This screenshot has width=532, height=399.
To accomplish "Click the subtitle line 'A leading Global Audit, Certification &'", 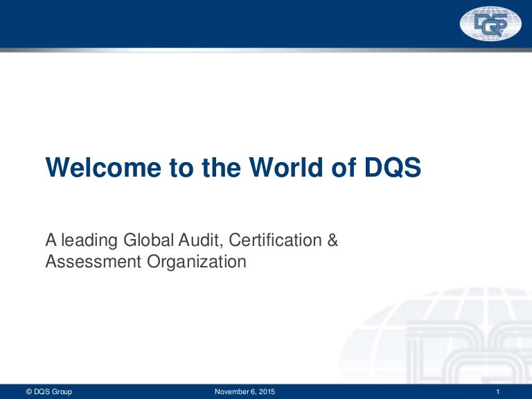I will (x=192, y=240).
